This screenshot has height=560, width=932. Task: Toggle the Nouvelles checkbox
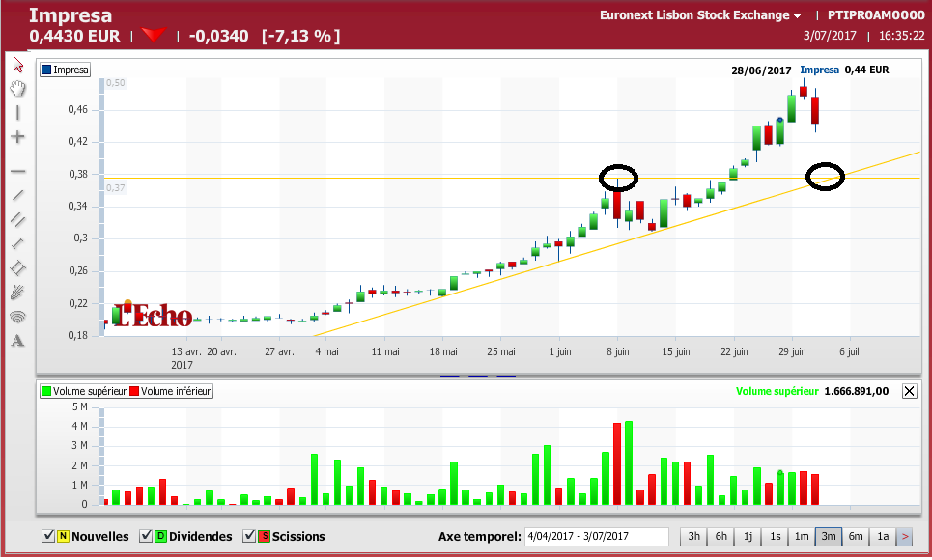coord(48,536)
